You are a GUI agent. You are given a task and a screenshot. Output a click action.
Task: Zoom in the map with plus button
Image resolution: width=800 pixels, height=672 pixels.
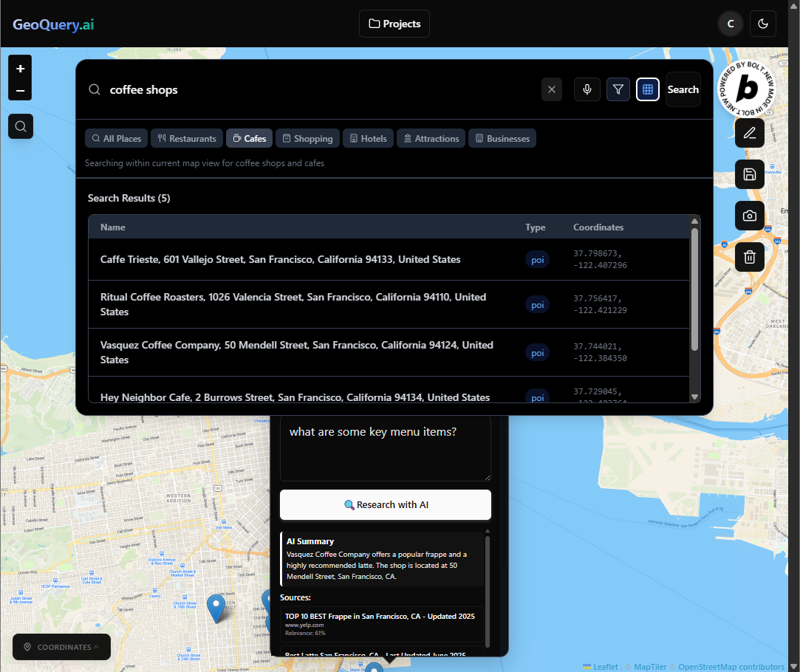[20, 69]
